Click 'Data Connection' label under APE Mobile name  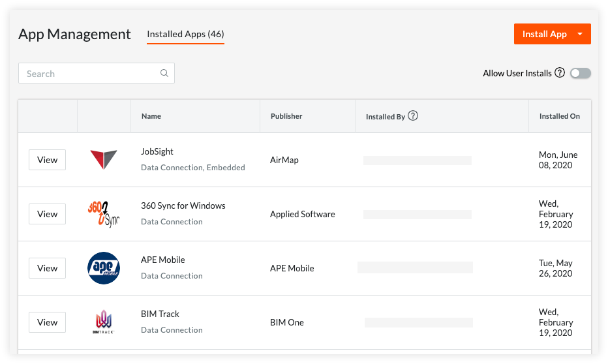(172, 276)
